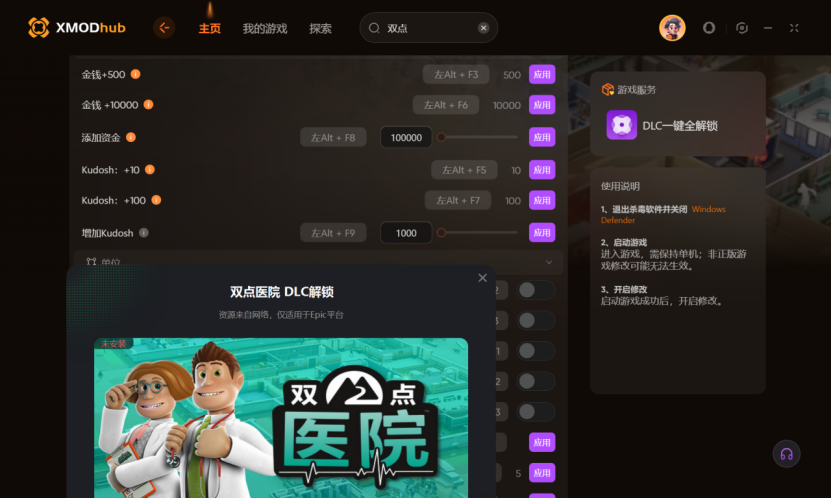Image resolution: width=831 pixels, height=498 pixels.
Task: Click the 增加Kudosh slider handle
Action: point(441,233)
